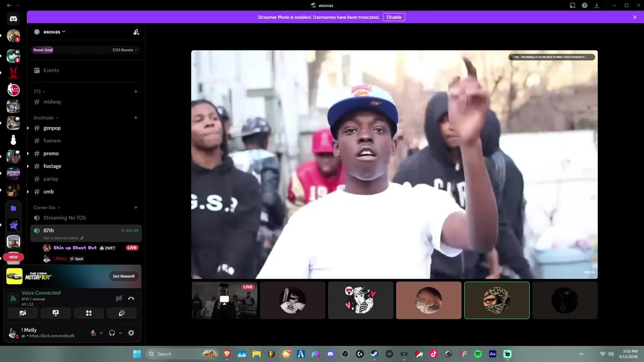The width and height of the screenshot is (644, 362).
Task: Toggle noise suppression icon
Action: pyautogui.click(x=119, y=298)
